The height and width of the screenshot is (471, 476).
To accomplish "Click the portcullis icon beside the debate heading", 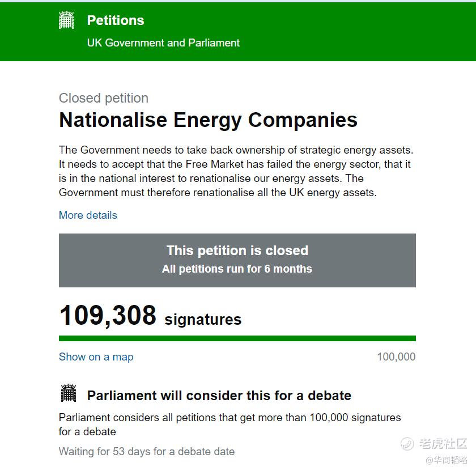I will [x=68, y=393].
